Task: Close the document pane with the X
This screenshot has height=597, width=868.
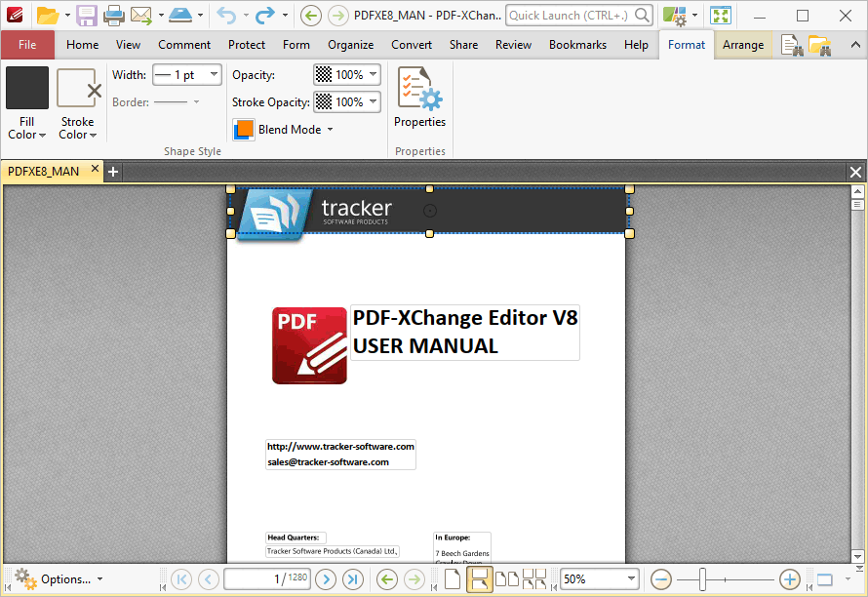Action: coord(855,173)
